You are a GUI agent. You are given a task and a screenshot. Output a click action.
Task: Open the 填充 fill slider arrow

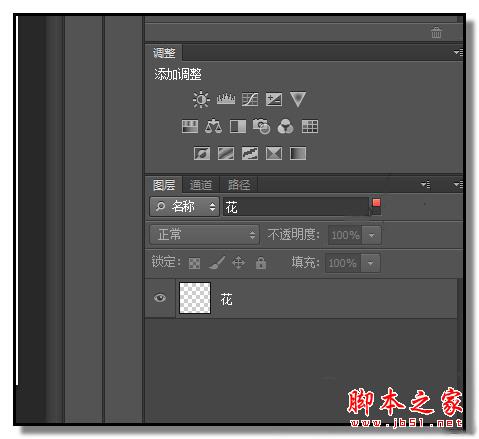(x=370, y=263)
